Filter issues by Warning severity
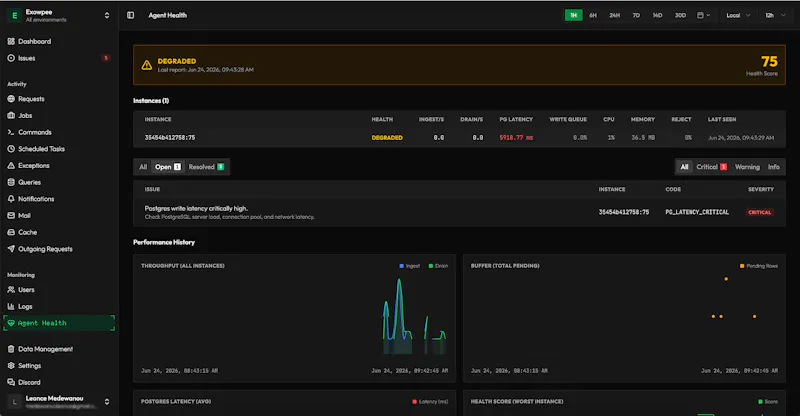This screenshot has width=800, height=416. (747, 167)
